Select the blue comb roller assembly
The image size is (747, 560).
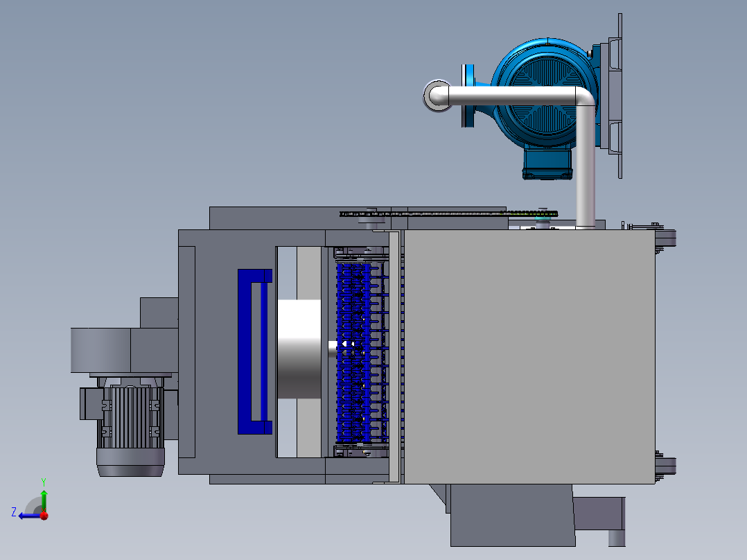pos(362,351)
